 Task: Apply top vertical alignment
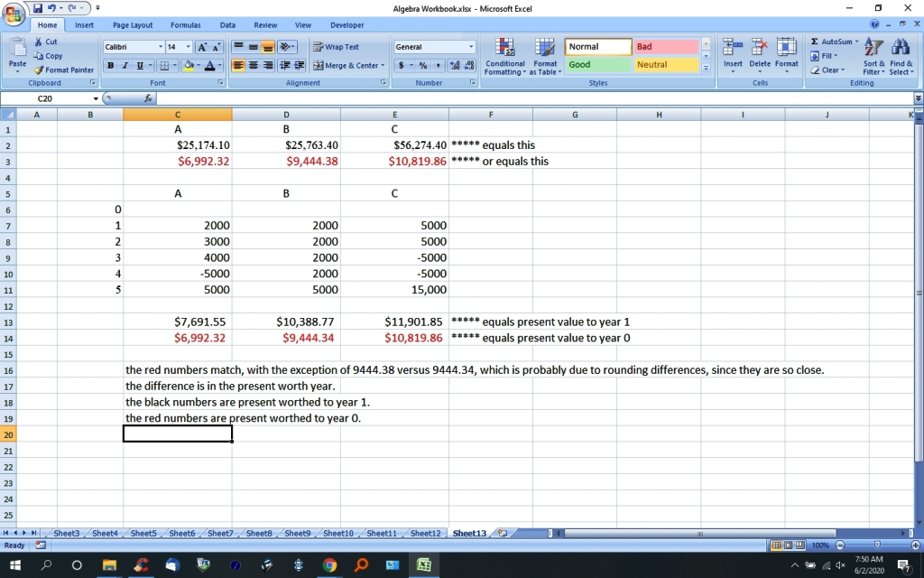click(x=238, y=47)
